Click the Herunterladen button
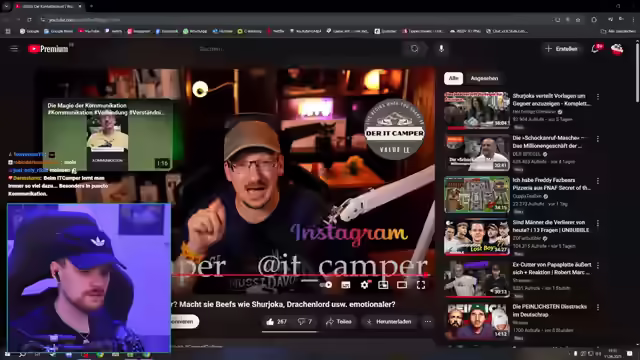 point(389,322)
